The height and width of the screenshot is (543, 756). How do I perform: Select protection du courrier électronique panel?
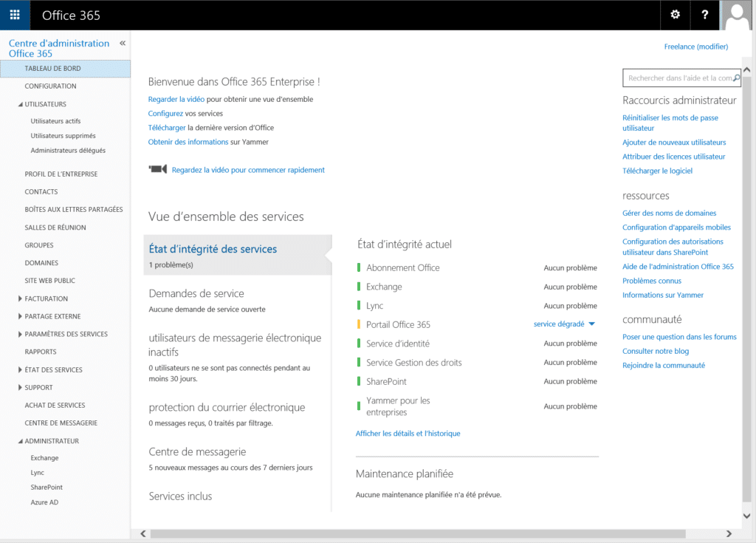tap(238, 414)
